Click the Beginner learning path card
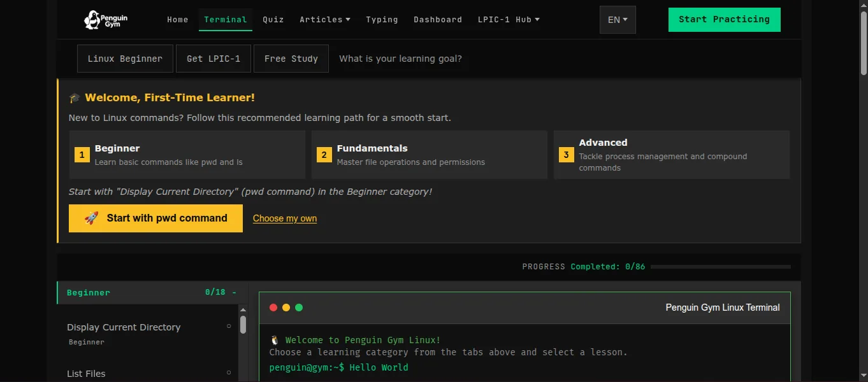The height and width of the screenshot is (382, 868). click(187, 155)
